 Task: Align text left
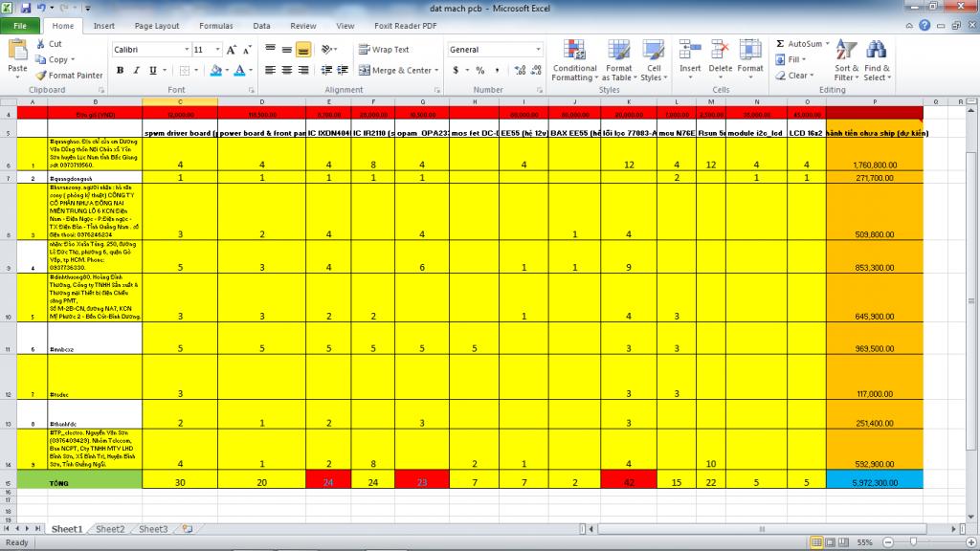(270, 70)
